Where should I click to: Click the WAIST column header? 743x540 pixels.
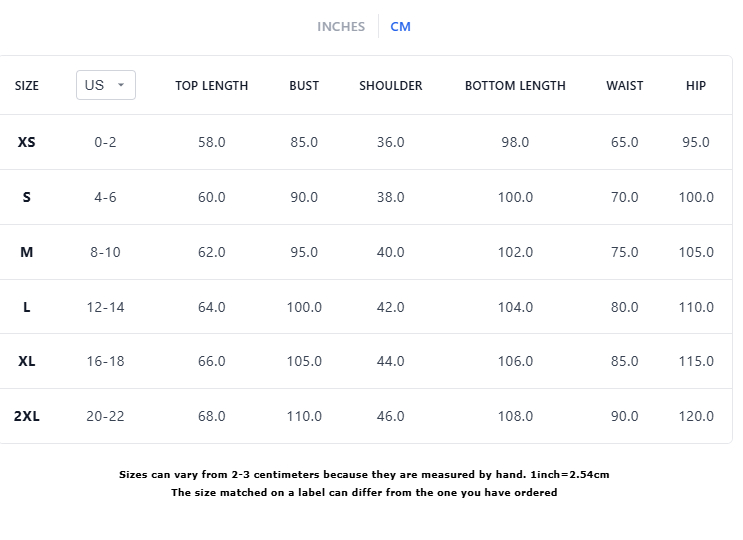click(625, 86)
